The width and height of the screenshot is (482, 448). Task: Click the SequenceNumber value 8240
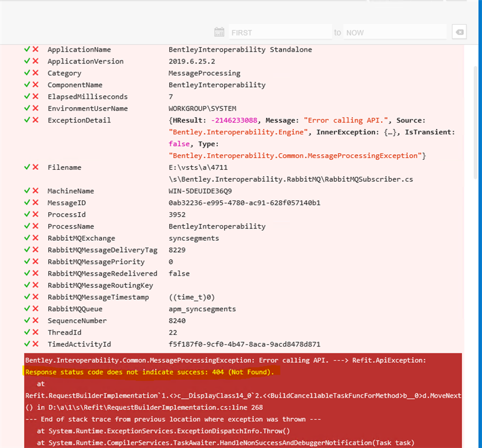(x=177, y=320)
